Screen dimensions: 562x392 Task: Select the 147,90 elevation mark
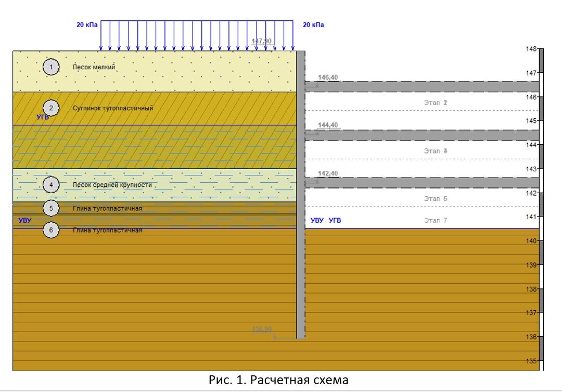[262, 41]
